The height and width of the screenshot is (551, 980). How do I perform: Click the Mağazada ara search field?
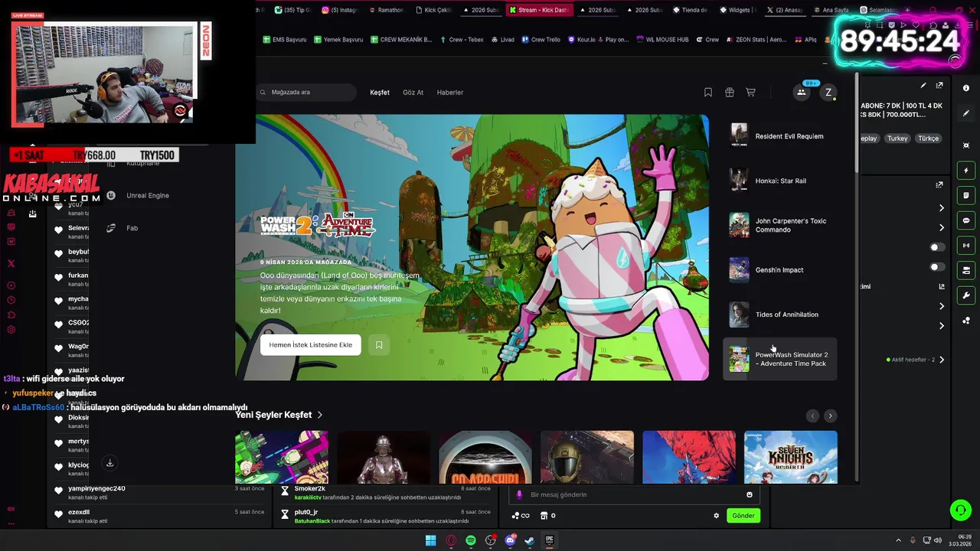click(307, 93)
